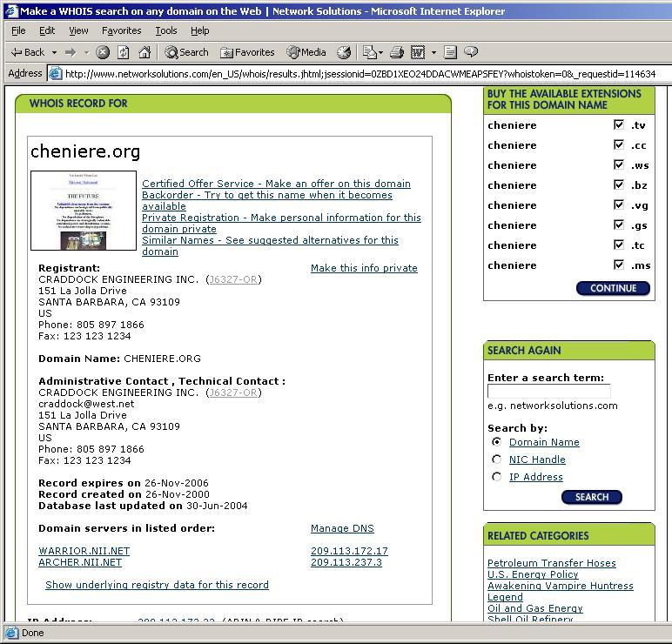Open the Favorites pane in toolbar

[x=247, y=52]
